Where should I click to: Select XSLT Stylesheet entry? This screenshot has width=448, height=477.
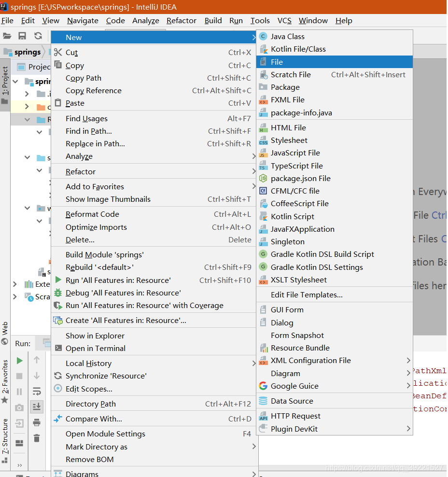tap(335, 280)
